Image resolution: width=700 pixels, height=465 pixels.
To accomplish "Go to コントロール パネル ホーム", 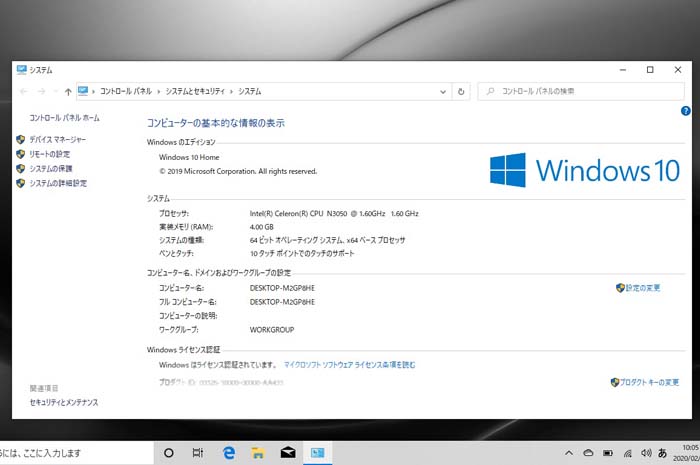I will click(64, 118).
